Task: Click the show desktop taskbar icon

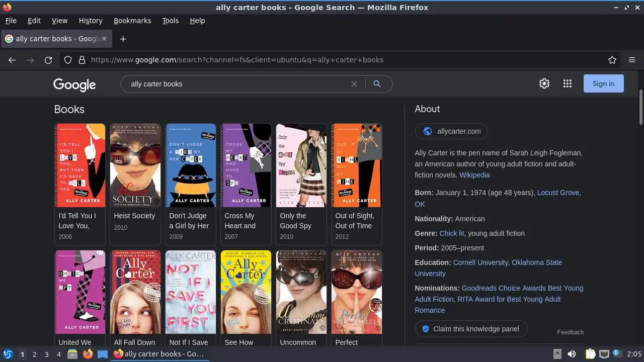Action: [x=103, y=354]
